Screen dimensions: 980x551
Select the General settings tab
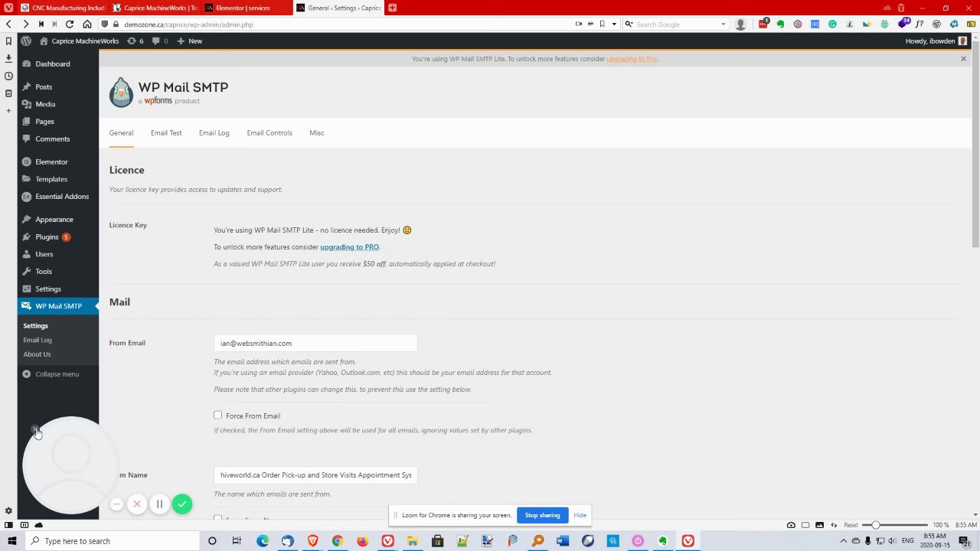pos(121,132)
